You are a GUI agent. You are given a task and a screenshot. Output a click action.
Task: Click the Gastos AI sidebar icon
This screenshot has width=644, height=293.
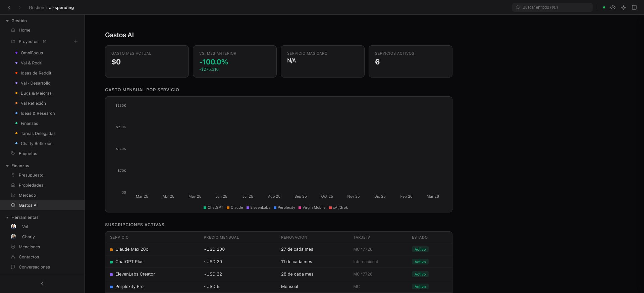click(x=13, y=205)
